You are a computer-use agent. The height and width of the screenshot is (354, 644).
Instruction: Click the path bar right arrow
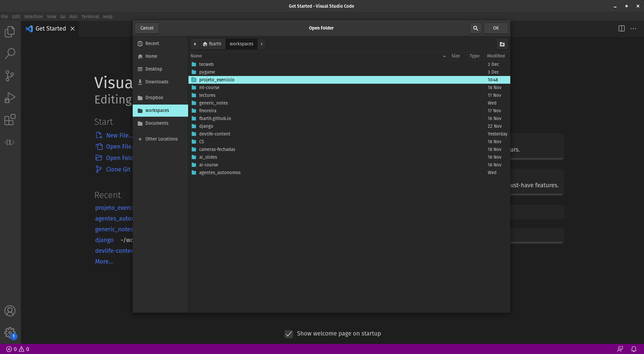point(262,44)
